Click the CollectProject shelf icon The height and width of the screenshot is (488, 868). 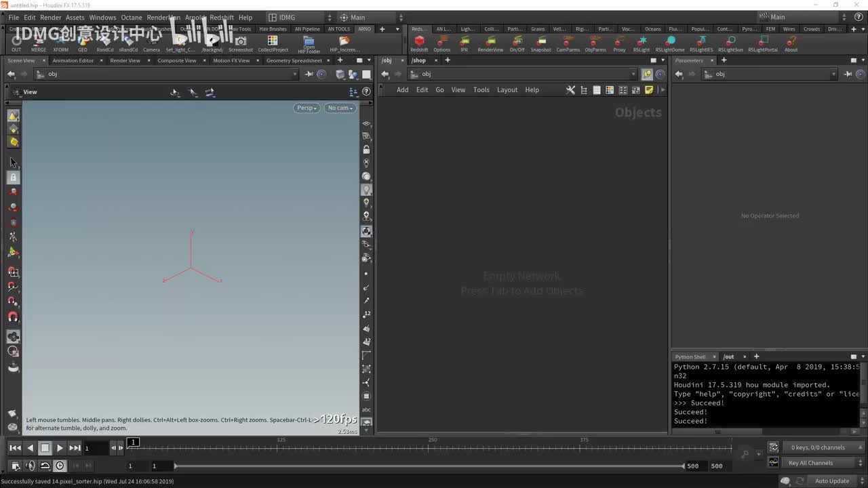click(273, 41)
